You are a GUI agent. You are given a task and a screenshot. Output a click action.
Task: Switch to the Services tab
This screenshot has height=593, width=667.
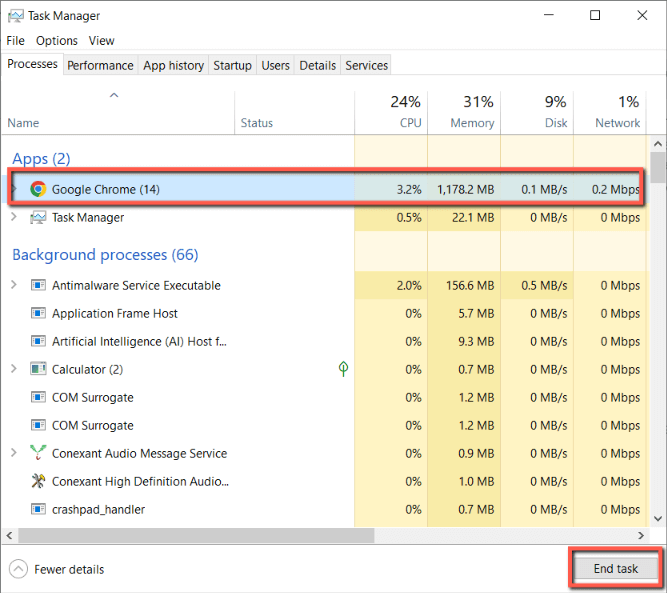pos(366,66)
